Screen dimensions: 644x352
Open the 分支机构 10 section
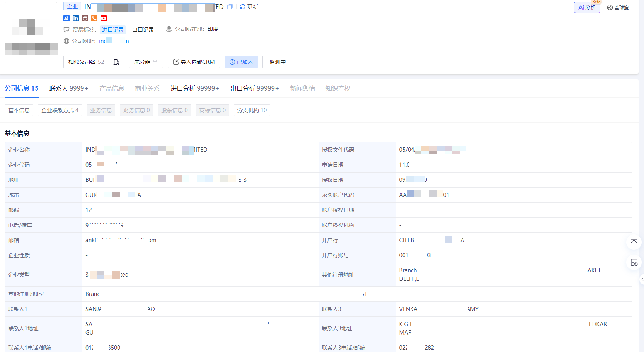pos(252,110)
